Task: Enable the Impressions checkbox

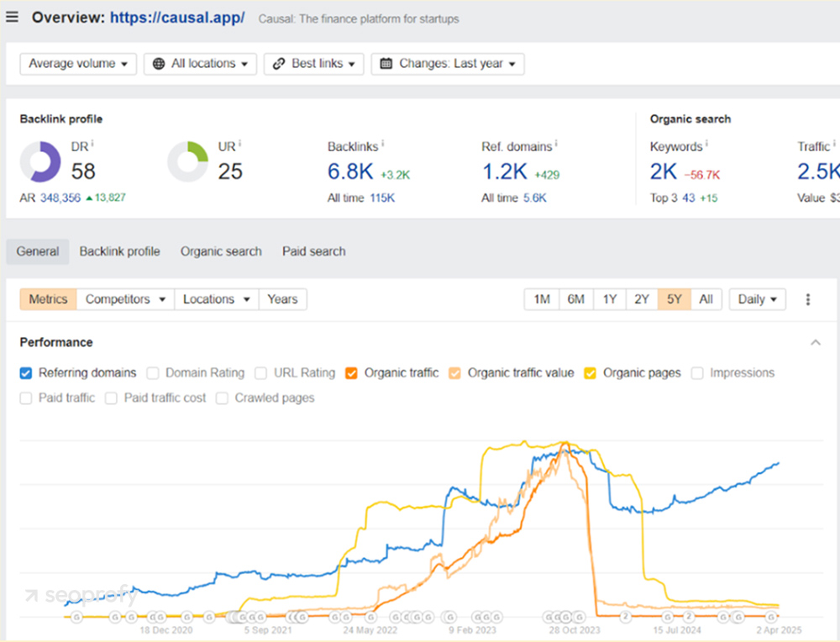Action: pyautogui.click(x=697, y=373)
